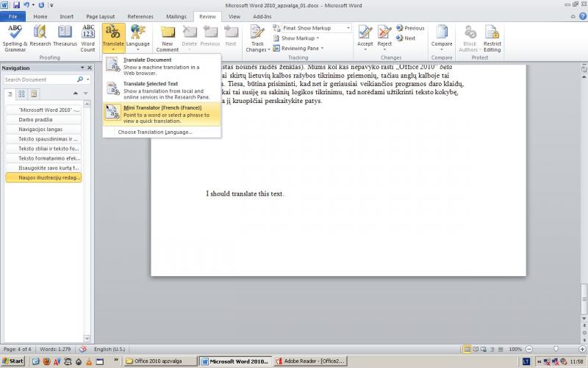
Task: Open Word Help question mark icon
Action: (583, 16)
